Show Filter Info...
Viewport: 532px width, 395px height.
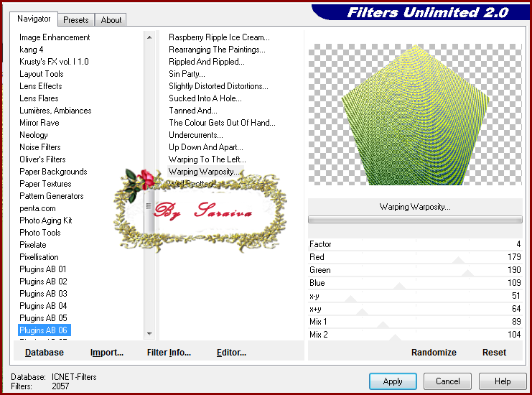(x=169, y=352)
